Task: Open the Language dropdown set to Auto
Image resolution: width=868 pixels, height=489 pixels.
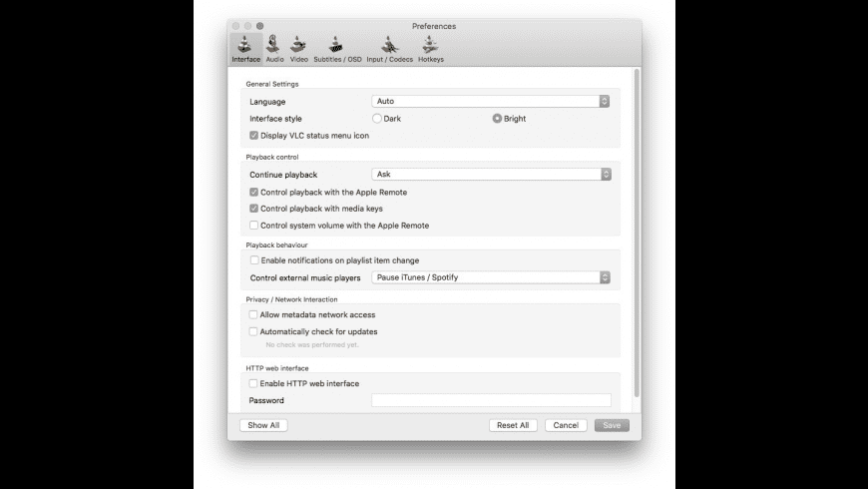Action: (491, 102)
